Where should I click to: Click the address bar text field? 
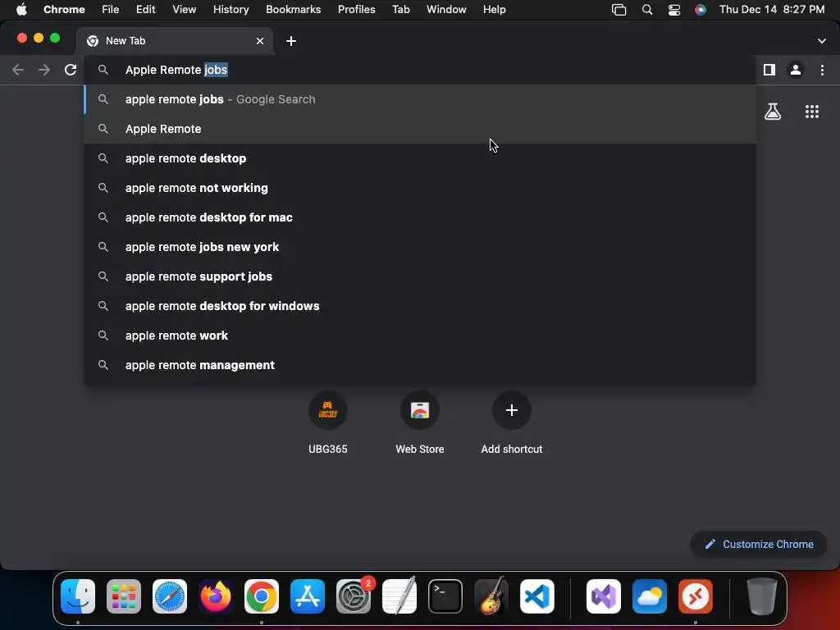click(x=420, y=70)
